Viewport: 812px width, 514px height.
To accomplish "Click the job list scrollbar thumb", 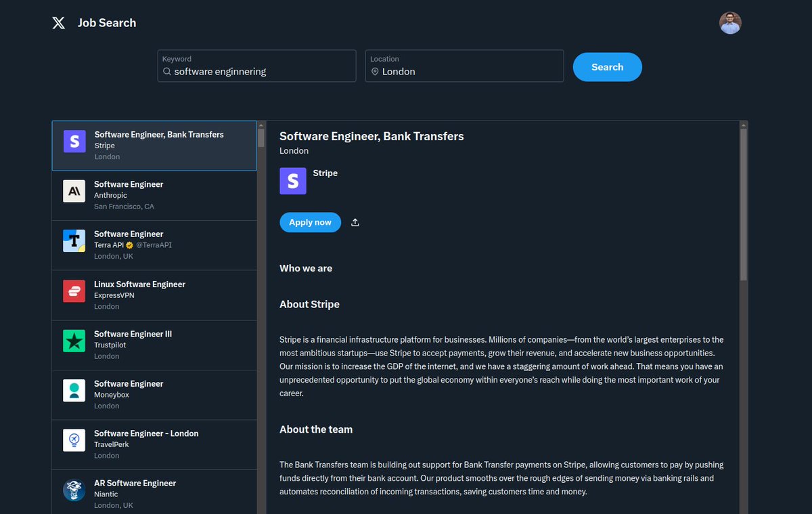I will 261,138.
